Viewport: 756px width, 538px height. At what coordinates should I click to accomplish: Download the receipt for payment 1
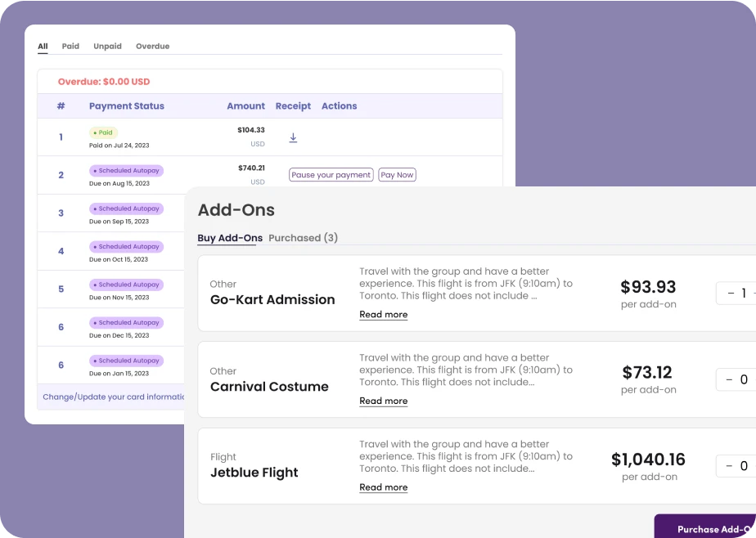pyautogui.click(x=293, y=138)
